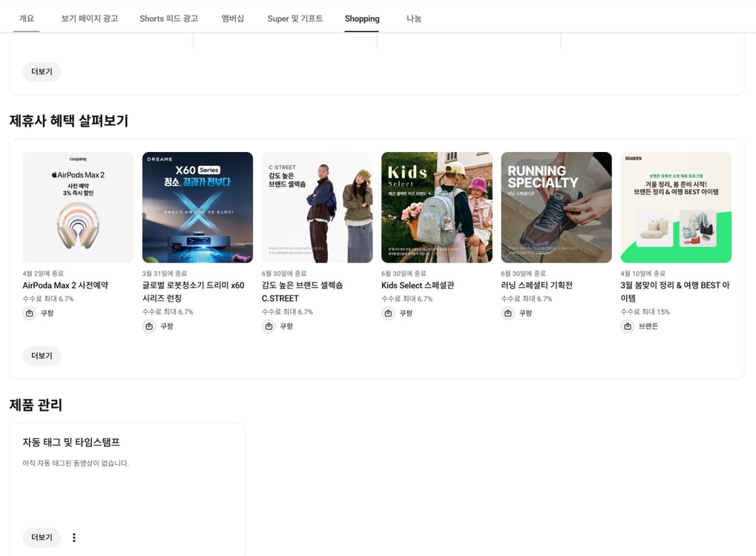Switch to the 개요 tab
The height and width of the screenshot is (556, 756).
26,19
